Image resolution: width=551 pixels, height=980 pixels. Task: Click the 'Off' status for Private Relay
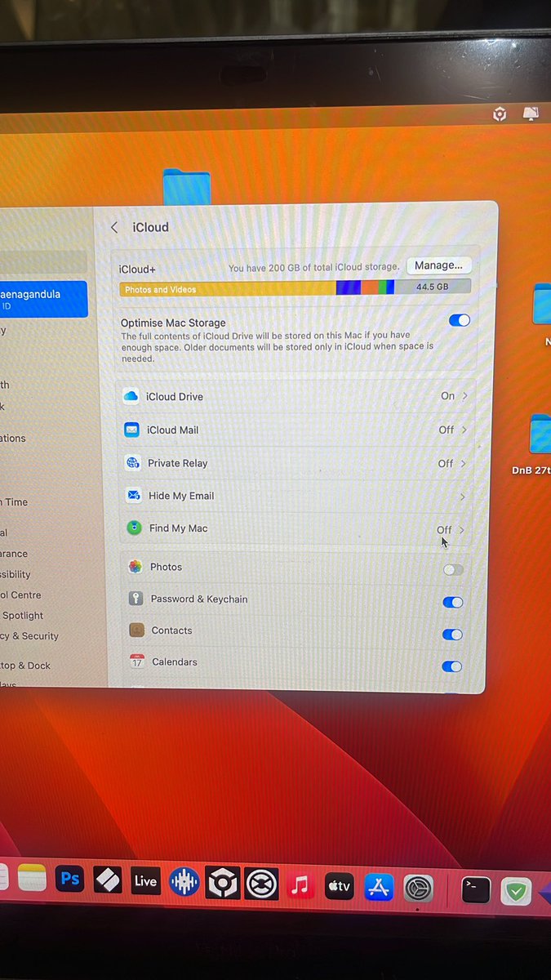pyautogui.click(x=446, y=463)
